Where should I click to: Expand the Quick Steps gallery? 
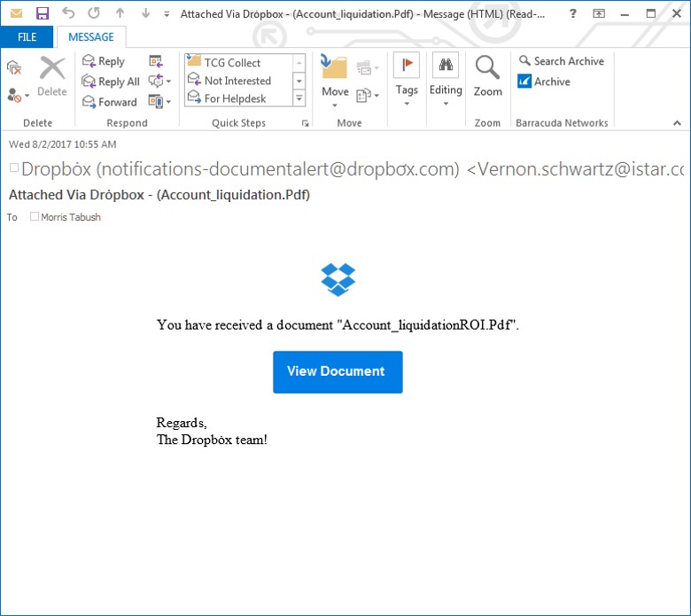click(299, 98)
